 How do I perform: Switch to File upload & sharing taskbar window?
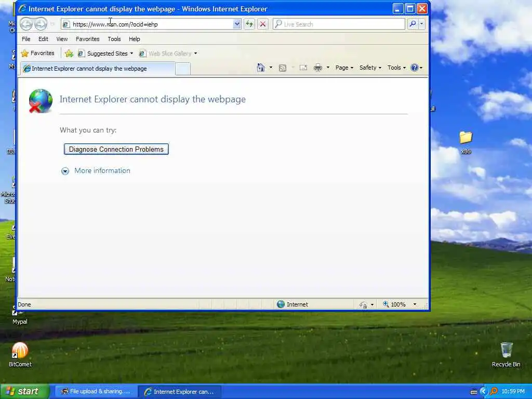point(96,392)
